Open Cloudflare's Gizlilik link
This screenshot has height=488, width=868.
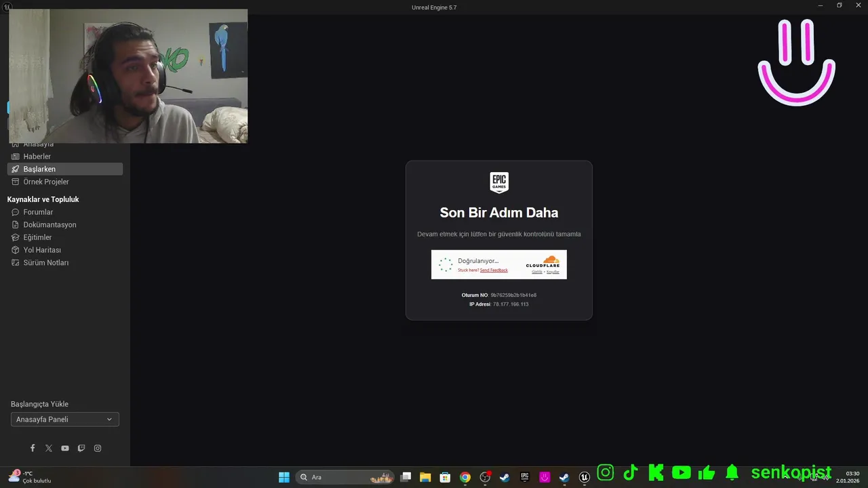[x=536, y=272]
